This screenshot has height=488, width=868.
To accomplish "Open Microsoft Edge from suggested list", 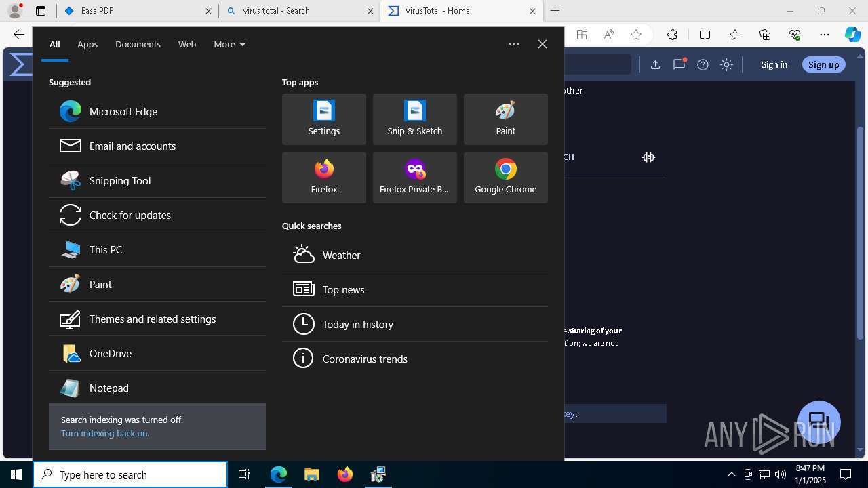I will pos(157,111).
